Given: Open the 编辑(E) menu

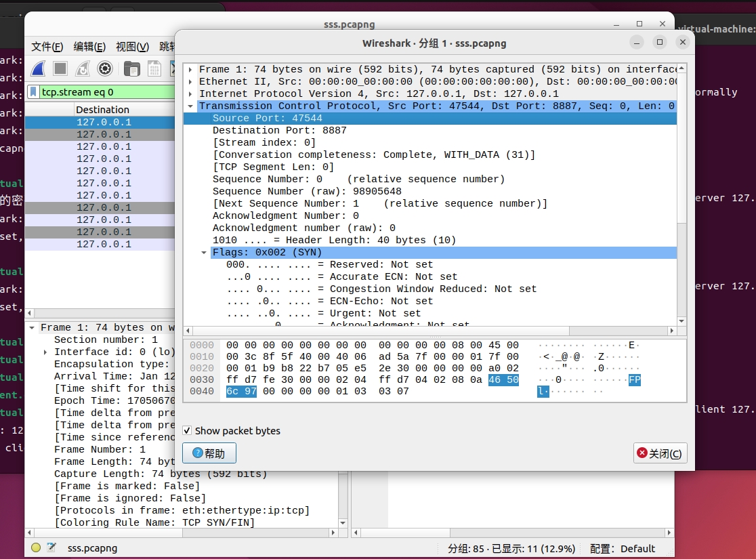Looking at the screenshot, I should 89,46.
